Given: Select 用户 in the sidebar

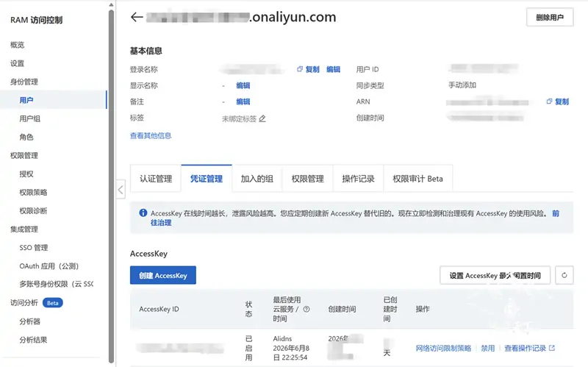Looking at the screenshot, I should pos(26,100).
